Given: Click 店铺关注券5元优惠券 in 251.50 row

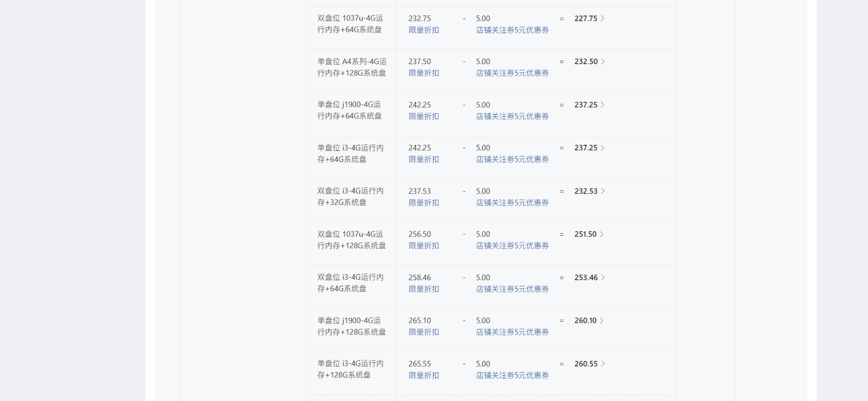Looking at the screenshot, I should pyautogui.click(x=512, y=246).
